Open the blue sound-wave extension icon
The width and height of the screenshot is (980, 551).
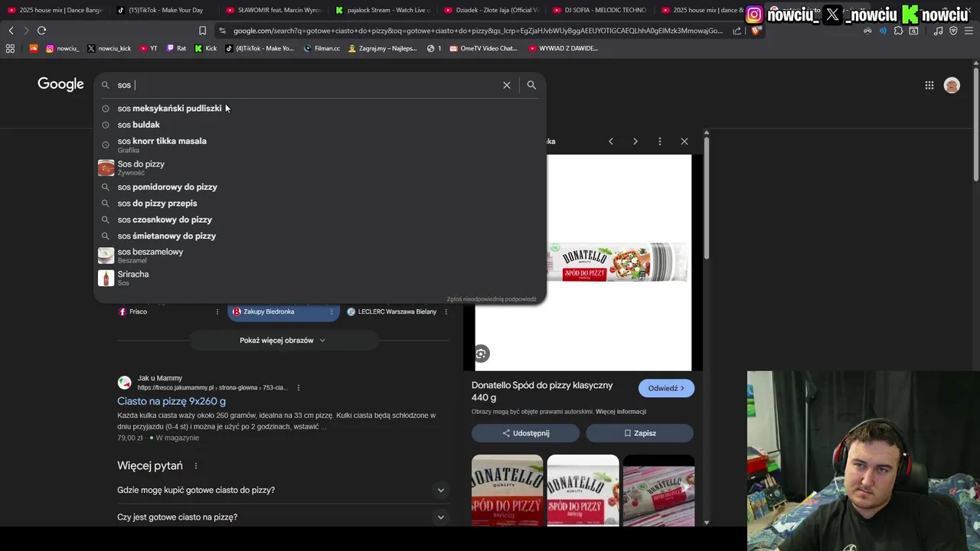[883, 31]
